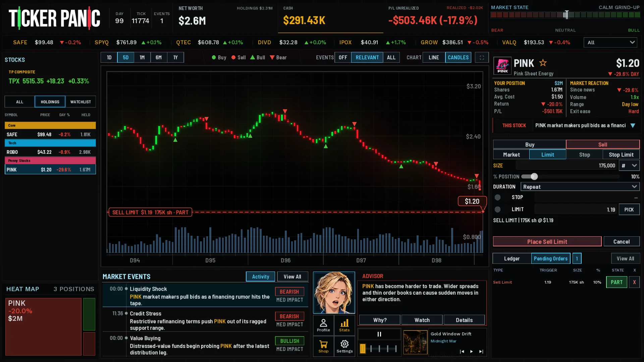Show RELEVANT events on chart

click(x=367, y=57)
